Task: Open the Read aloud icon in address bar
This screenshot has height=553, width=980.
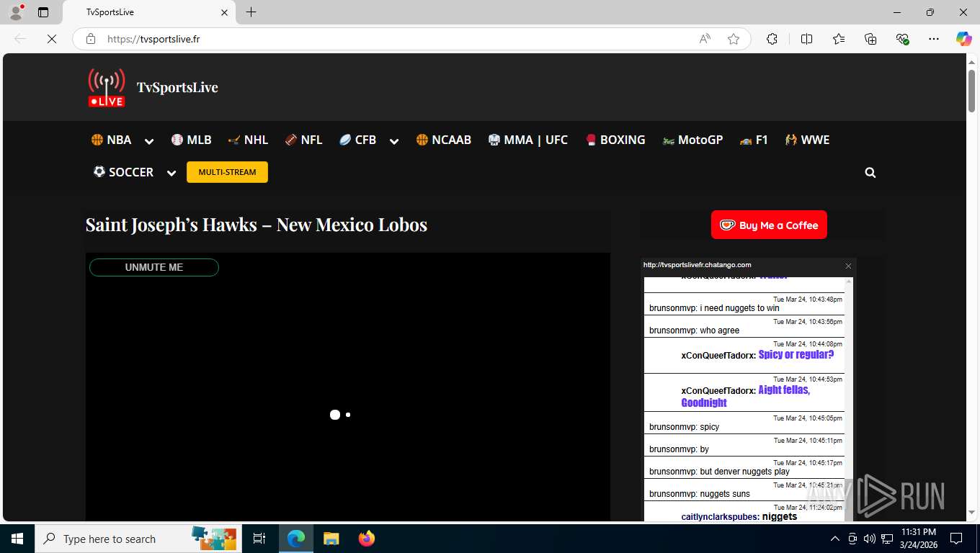Action: (x=705, y=39)
